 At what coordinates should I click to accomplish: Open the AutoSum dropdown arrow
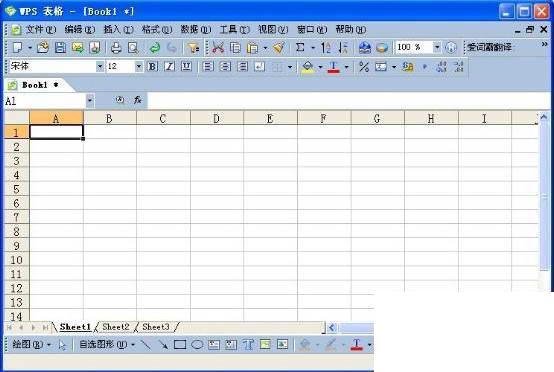[x=313, y=47]
